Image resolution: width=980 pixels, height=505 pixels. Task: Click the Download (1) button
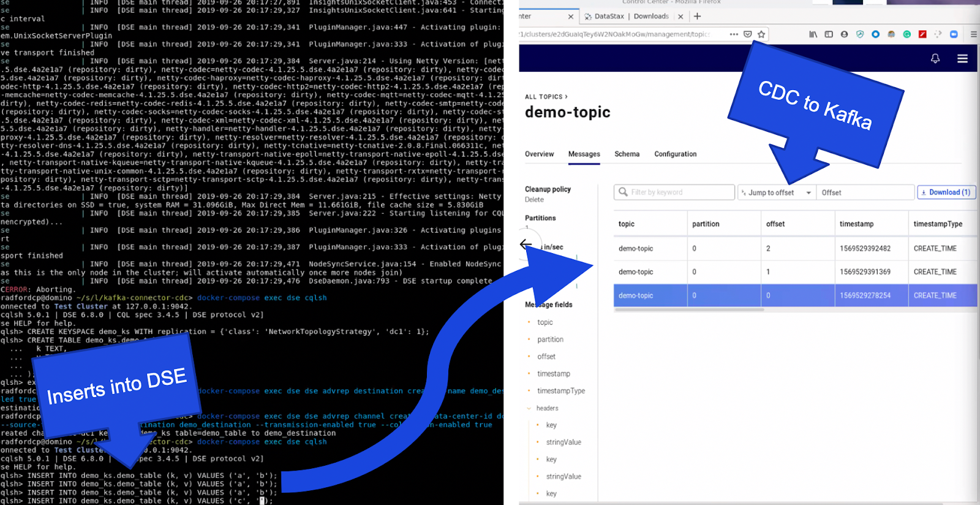click(946, 192)
